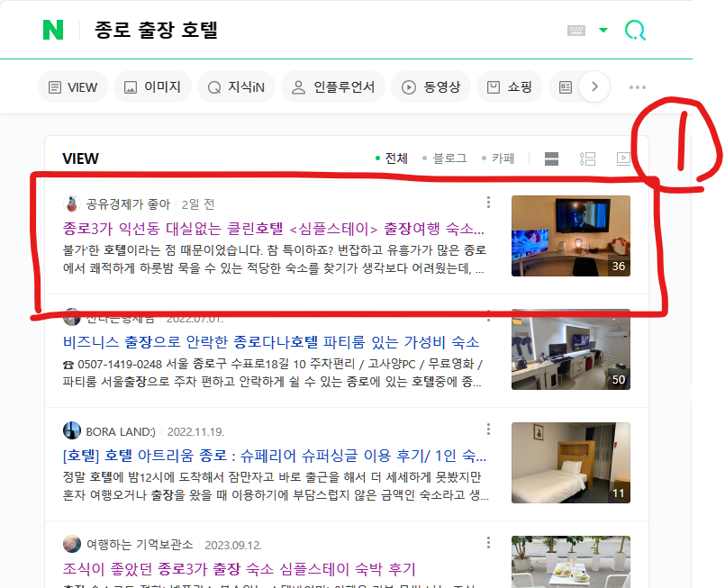Switch to video layout view icon
Viewport: 725px width, 588px height.
tap(623, 158)
